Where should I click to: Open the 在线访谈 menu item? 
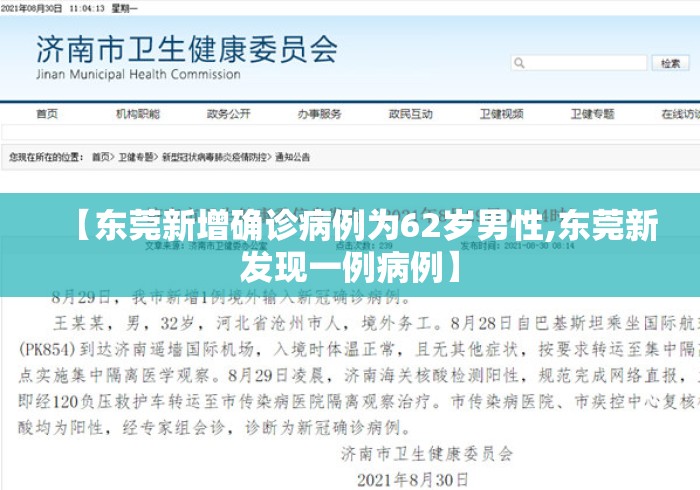point(681,114)
